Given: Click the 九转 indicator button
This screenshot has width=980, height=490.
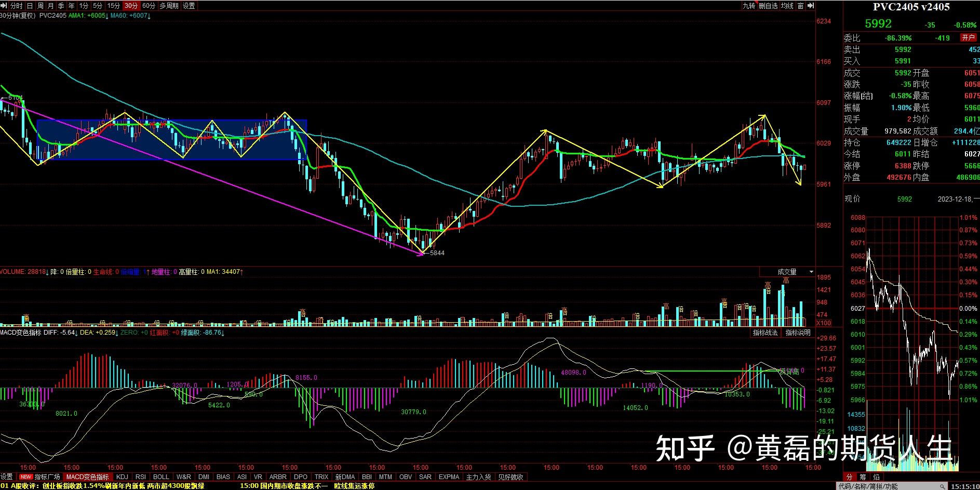Looking at the screenshot, I should point(748,6).
